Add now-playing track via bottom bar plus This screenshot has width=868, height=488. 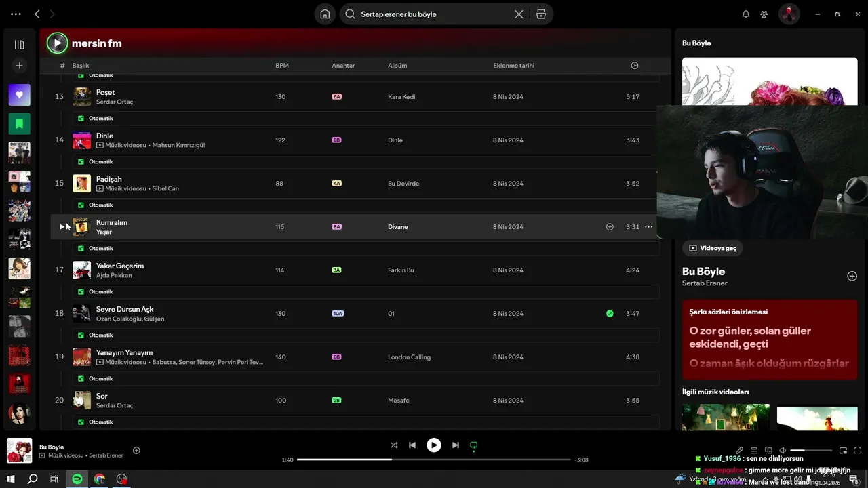pos(136,451)
